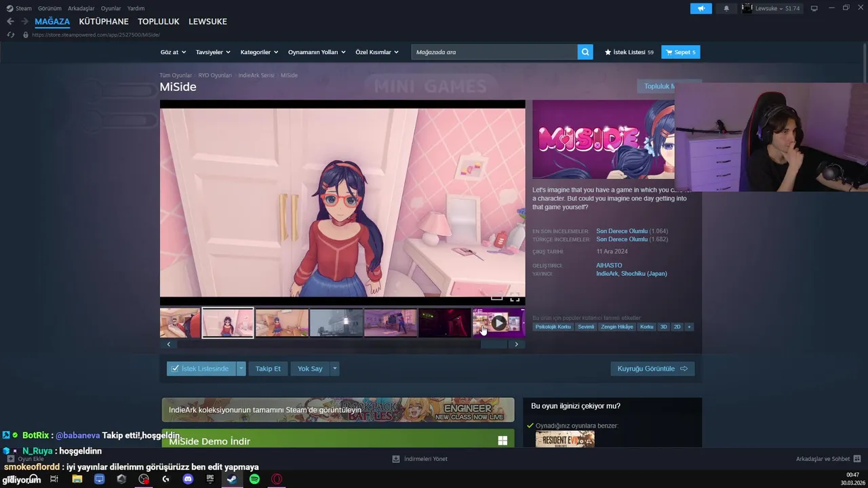Open the Kategoriler dropdown menu
This screenshot has width=868, height=488.
tap(260, 52)
